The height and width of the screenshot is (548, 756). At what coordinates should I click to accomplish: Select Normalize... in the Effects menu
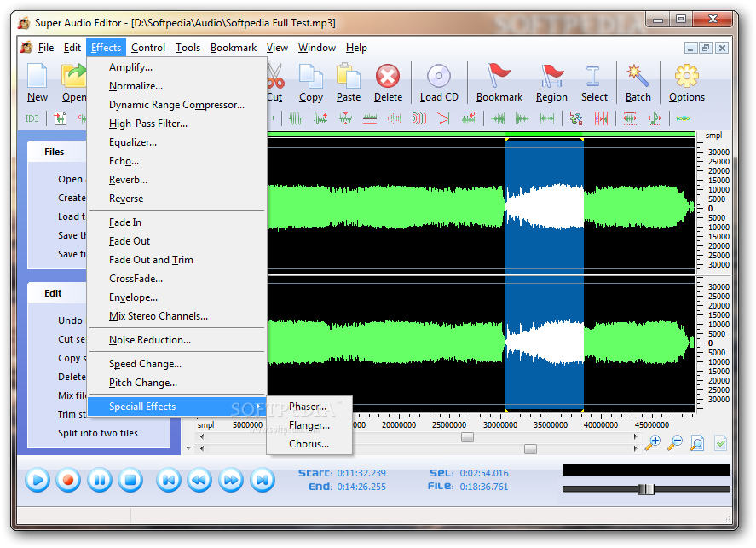click(x=177, y=86)
